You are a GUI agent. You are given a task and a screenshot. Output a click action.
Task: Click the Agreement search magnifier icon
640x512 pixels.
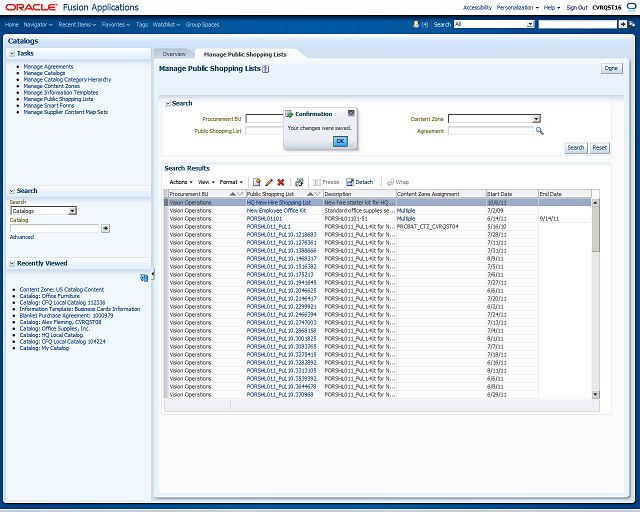[x=540, y=131]
